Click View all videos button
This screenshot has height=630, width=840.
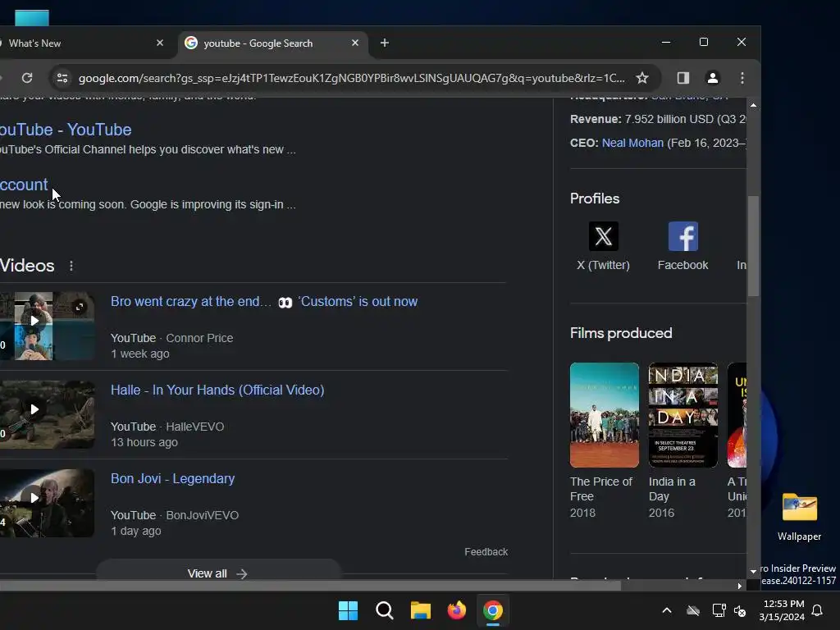tap(217, 573)
